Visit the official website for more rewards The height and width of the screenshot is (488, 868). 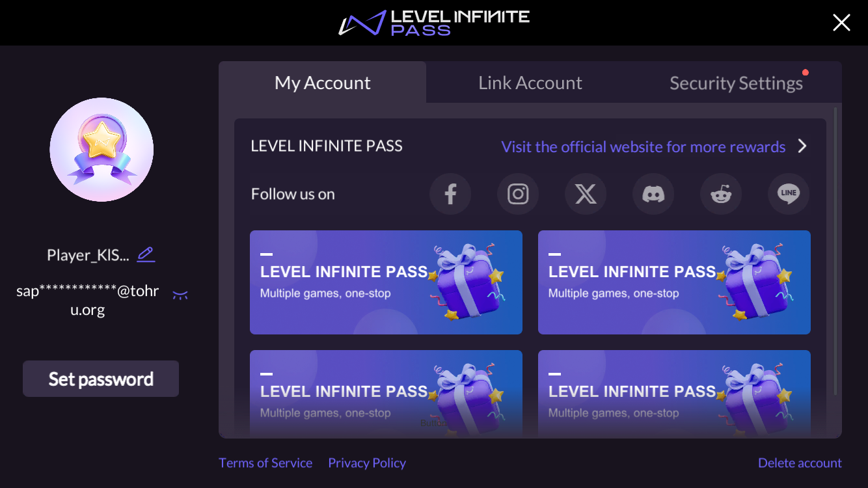644,146
